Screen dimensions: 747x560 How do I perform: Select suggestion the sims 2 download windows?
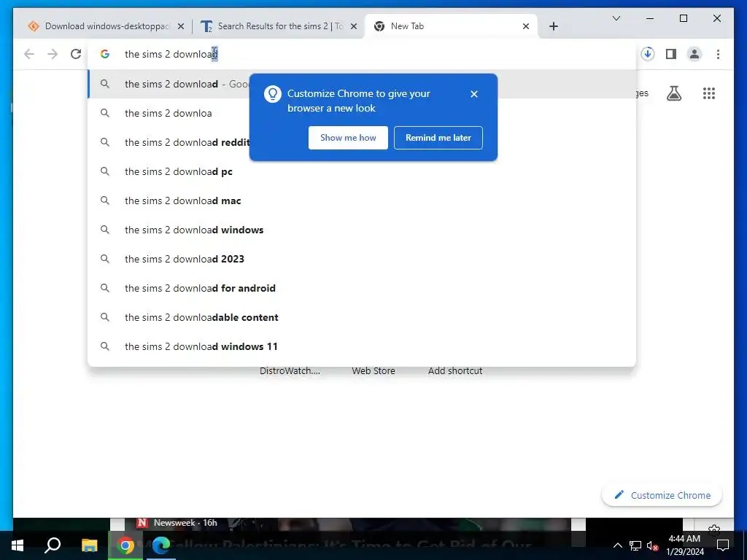pos(362,230)
